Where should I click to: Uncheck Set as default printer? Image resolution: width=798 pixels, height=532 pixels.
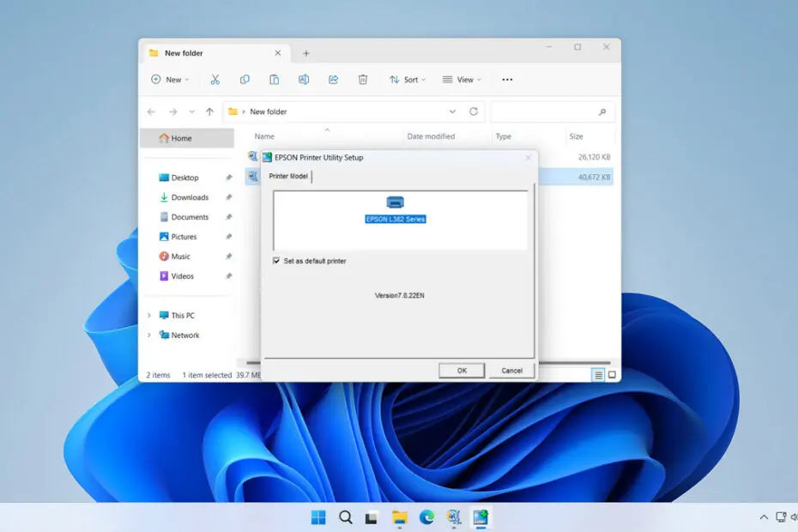(x=276, y=261)
